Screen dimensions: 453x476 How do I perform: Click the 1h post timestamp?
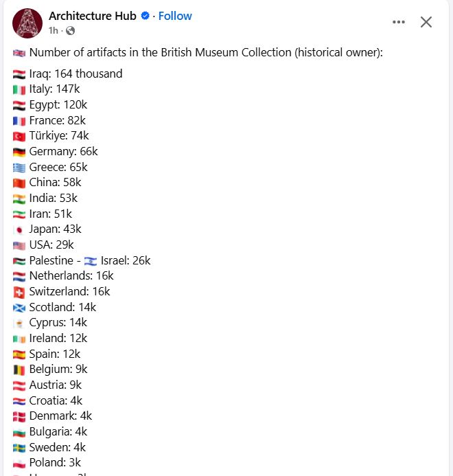pyautogui.click(x=53, y=31)
